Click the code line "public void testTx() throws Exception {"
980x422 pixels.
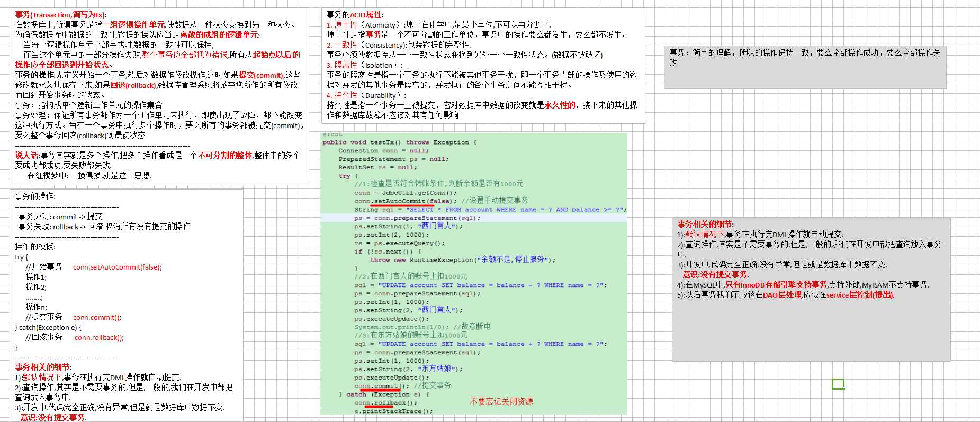coord(400,142)
